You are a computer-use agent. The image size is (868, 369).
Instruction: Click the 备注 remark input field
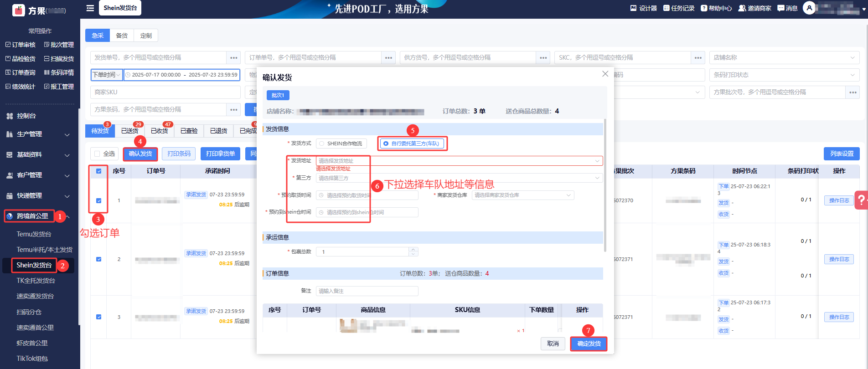point(367,291)
